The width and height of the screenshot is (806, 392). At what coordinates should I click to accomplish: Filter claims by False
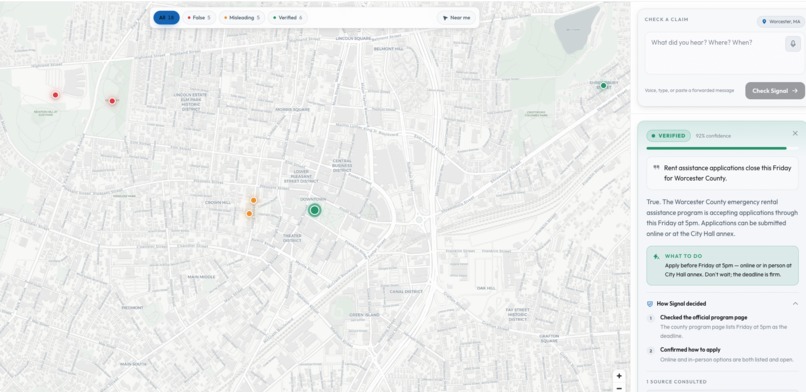[199, 17]
